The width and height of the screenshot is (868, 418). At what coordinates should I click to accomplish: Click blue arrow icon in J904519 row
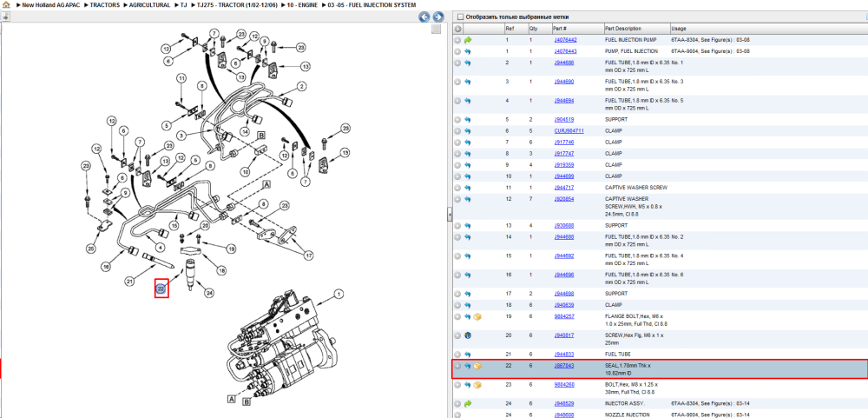click(468, 120)
